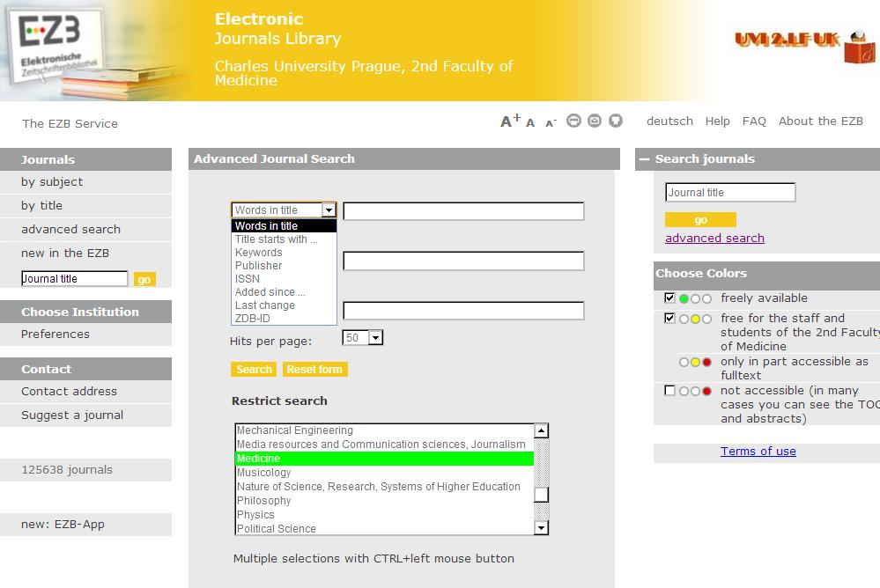Open the FAQ page
Viewport: 880px width, 588px height.
pyautogui.click(x=754, y=121)
